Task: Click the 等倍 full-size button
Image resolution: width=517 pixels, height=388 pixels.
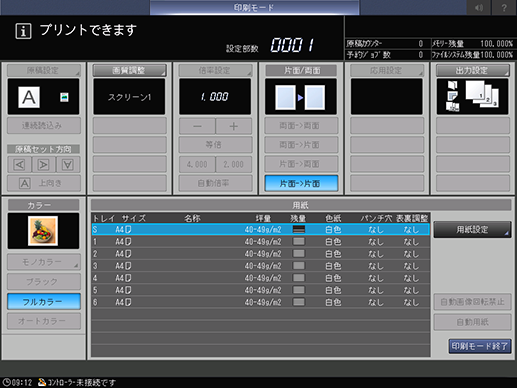Action: pyautogui.click(x=215, y=145)
